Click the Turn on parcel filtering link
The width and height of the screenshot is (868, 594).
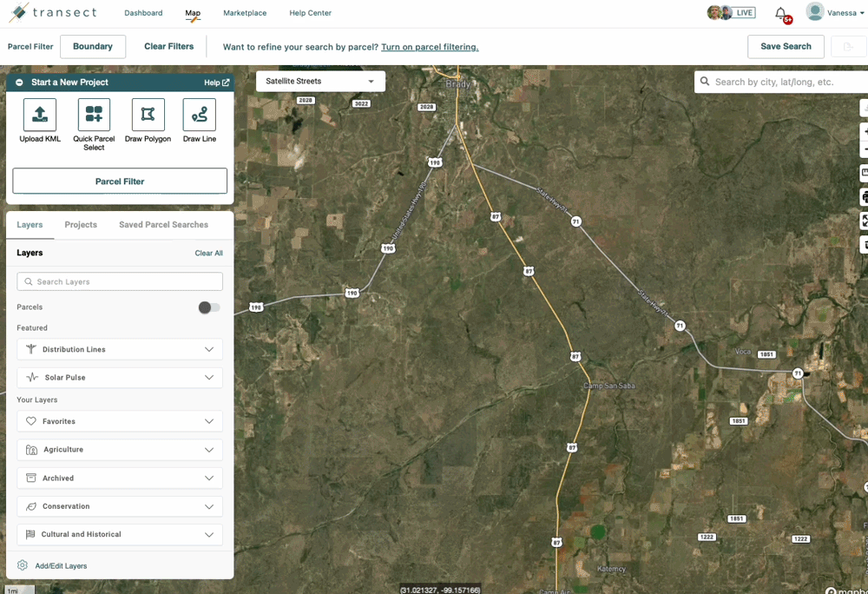coord(430,47)
